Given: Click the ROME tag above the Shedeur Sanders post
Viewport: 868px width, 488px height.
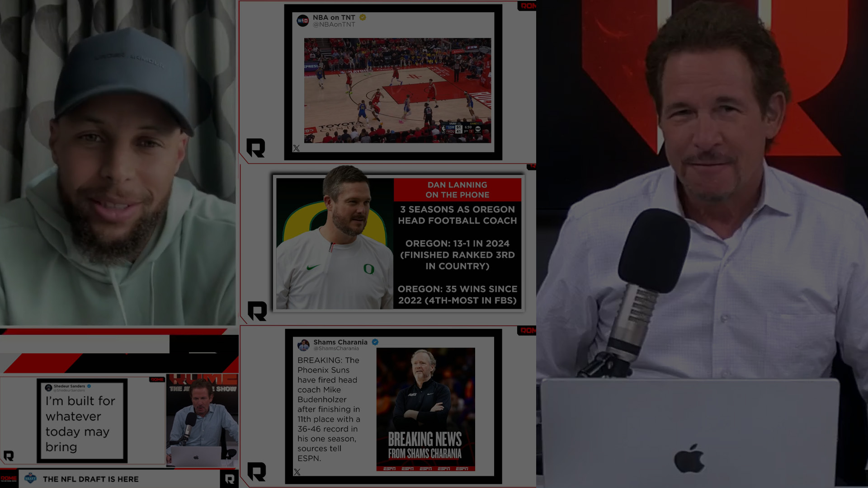Looking at the screenshot, I should pos(157,380).
